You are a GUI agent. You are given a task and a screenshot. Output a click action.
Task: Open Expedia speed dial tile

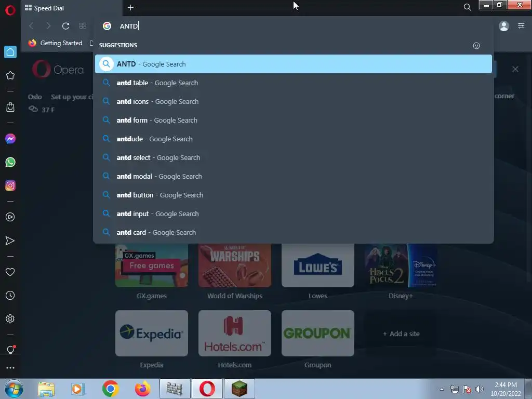point(152,333)
